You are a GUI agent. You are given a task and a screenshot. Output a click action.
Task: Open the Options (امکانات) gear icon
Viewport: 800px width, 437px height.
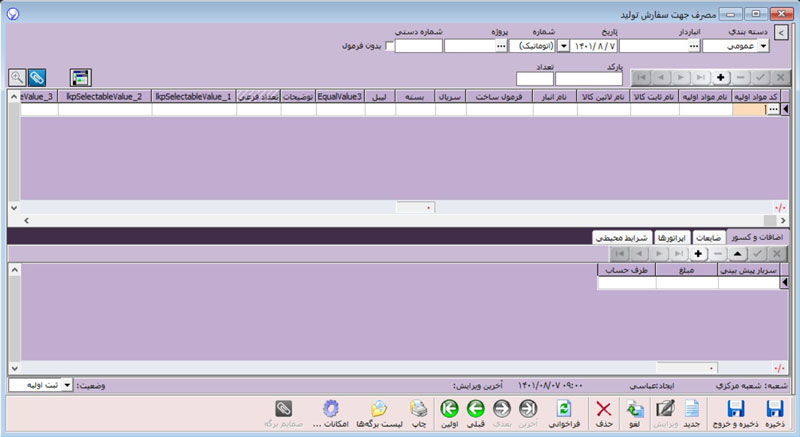coord(330,410)
